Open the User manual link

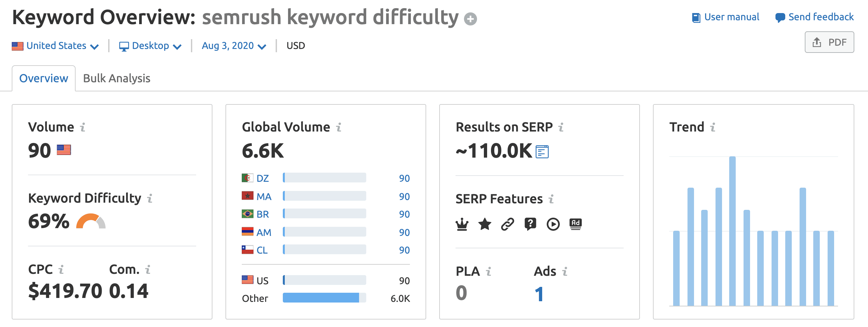tap(726, 17)
